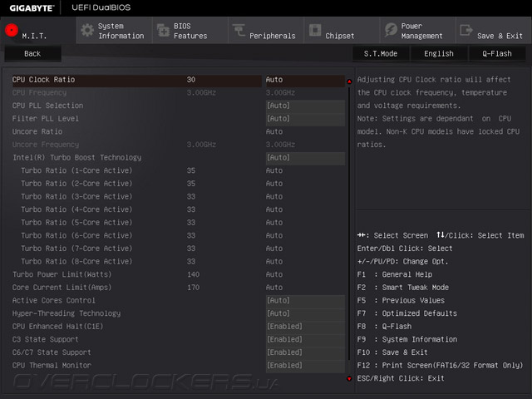Click the Hyper-Threading Technology label

[66, 313]
